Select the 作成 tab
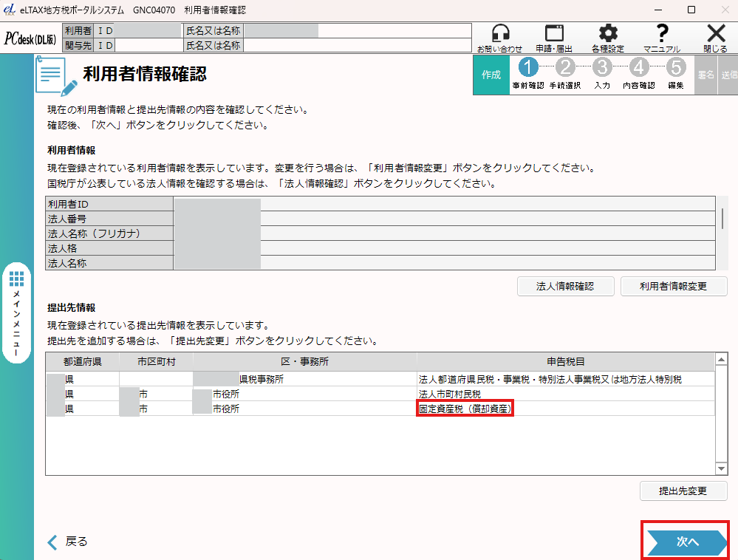 491,75
